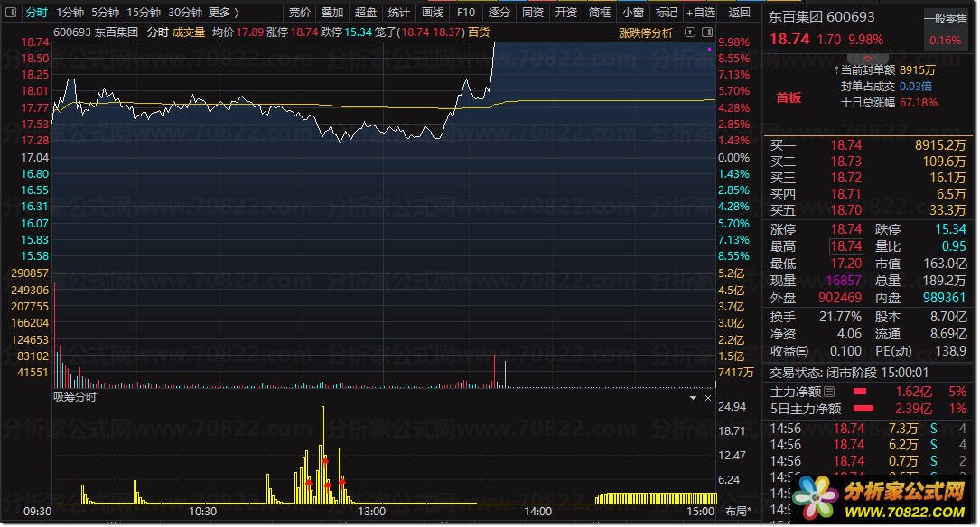Viewport: 980px width, 527px height.
Task: Switch to the 1分钟 period tab
Action: coord(70,13)
